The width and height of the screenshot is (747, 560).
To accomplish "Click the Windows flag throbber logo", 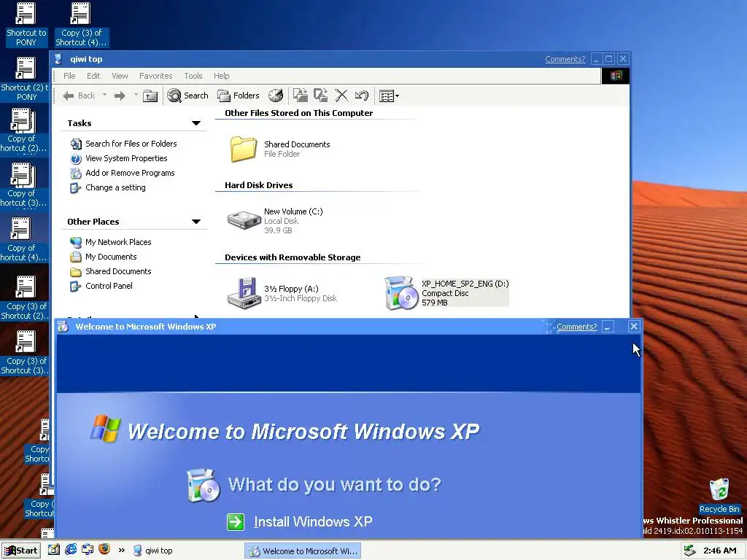I will click(616, 76).
